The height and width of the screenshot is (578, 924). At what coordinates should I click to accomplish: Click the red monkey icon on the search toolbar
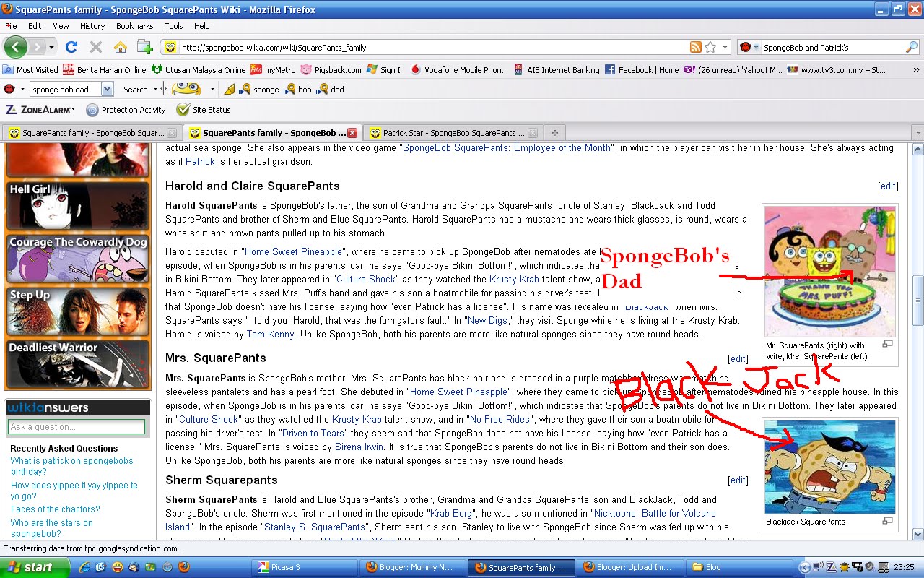tap(9, 89)
